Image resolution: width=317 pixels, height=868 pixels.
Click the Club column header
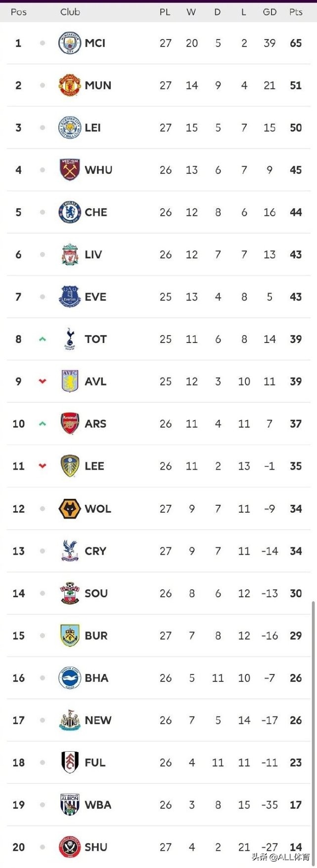(70, 12)
